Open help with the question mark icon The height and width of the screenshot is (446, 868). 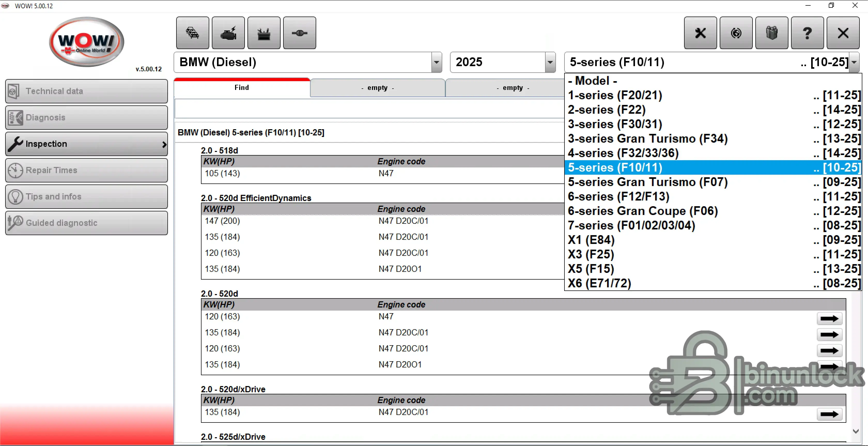click(808, 33)
